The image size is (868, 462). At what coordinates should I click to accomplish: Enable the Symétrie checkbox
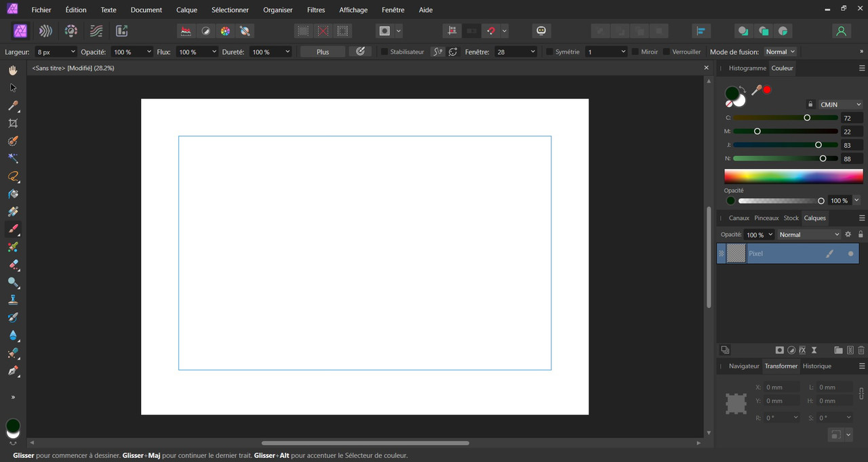click(550, 52)
